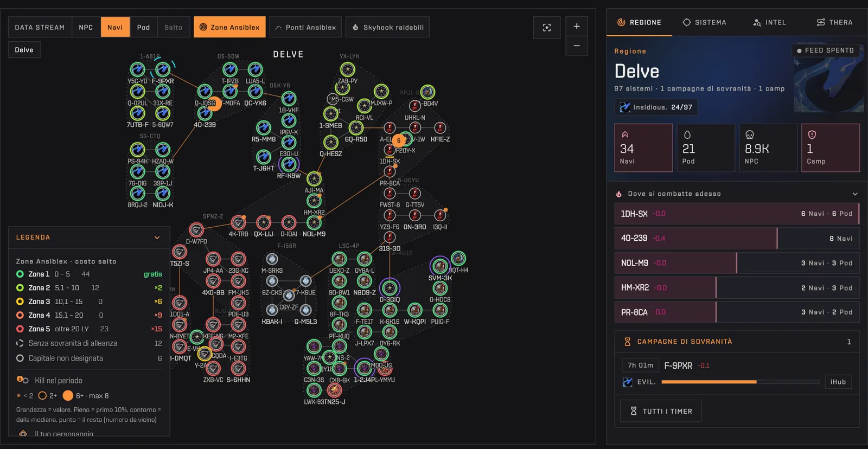
Task: Toggle the Zone Ansiblex overlay
Action: coord(229,27)
